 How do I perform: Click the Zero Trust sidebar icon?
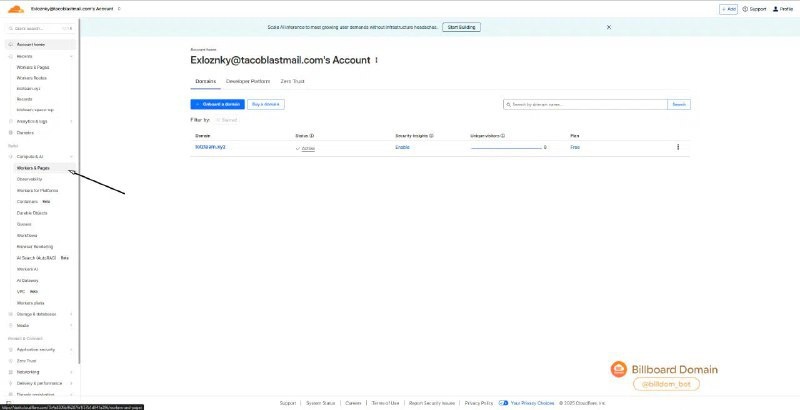(x=11, y=361)
